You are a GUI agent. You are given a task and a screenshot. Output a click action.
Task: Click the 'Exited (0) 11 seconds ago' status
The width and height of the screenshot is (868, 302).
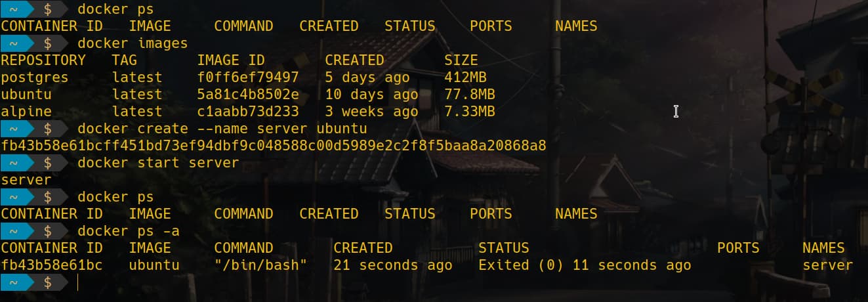(x=585, y=265)
